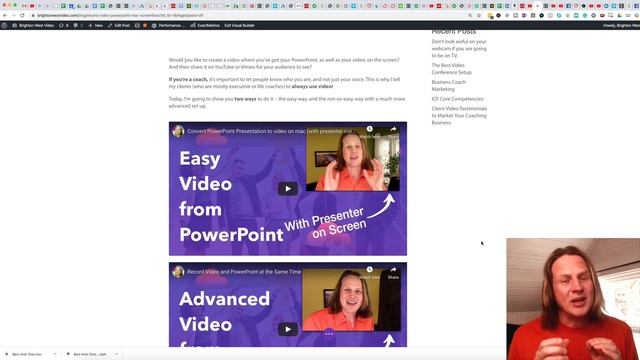Open comments bubble in admin bar
The image size is (640, 360).
(x=78, y=25)
